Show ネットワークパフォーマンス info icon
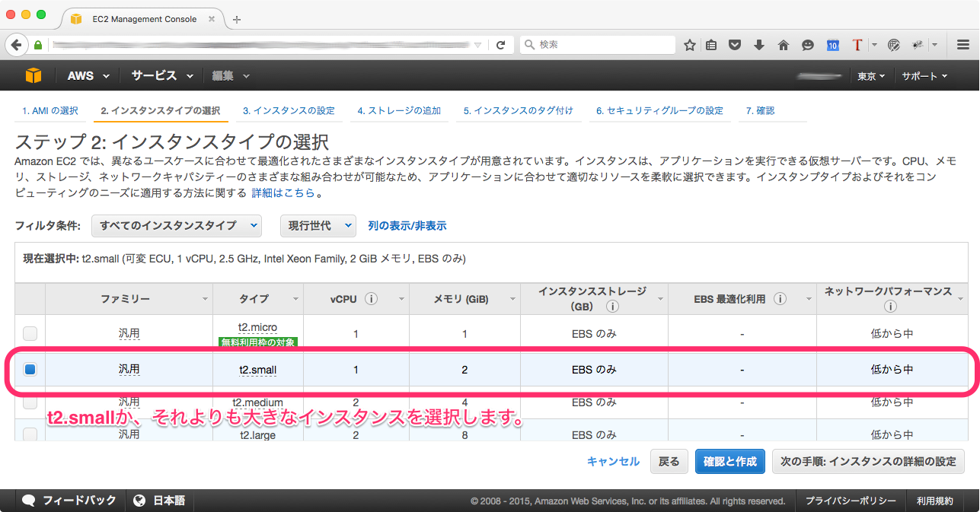Viewport: 980px width, 512px height. pyautogui.click(x=891, y=307)
